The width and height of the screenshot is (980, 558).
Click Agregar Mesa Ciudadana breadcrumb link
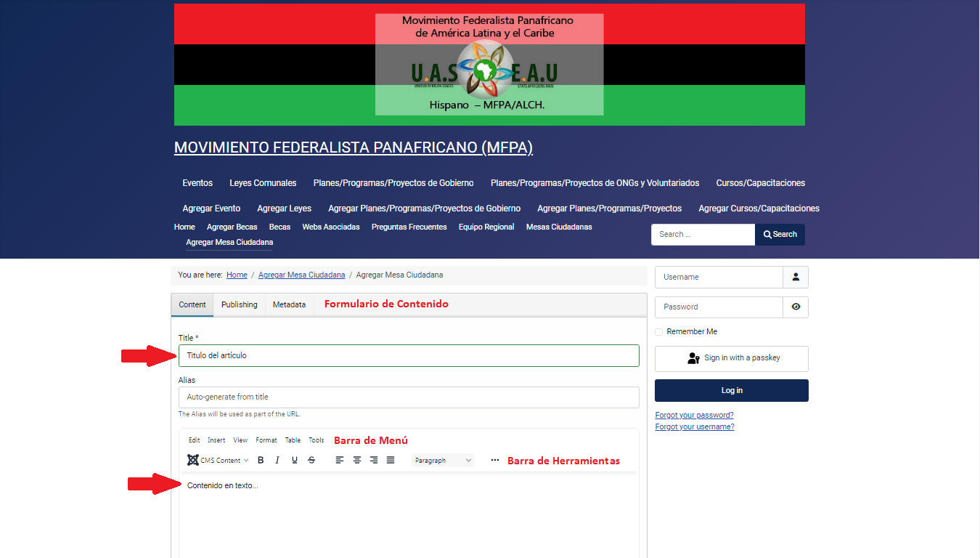tap(302, 275)
